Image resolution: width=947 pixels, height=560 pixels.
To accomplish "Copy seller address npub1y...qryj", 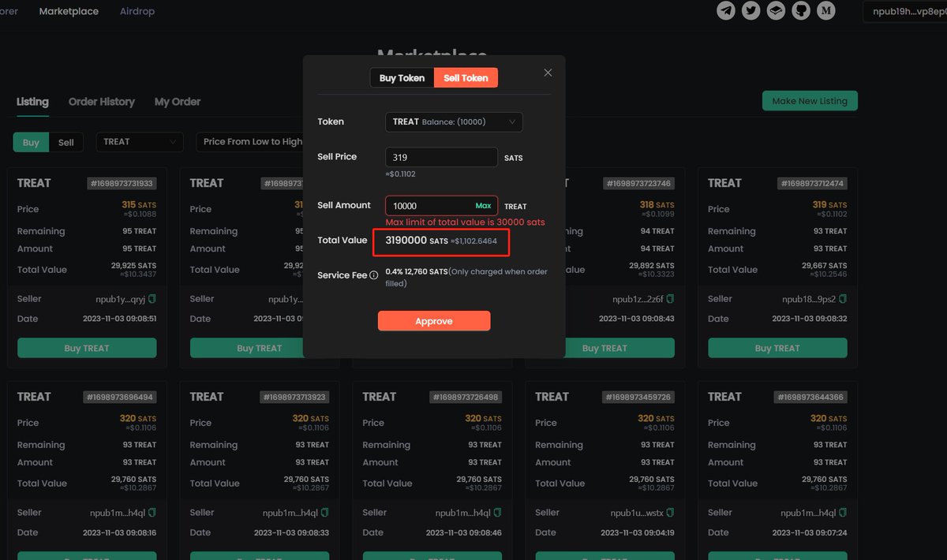I will [x=152, y=299].
